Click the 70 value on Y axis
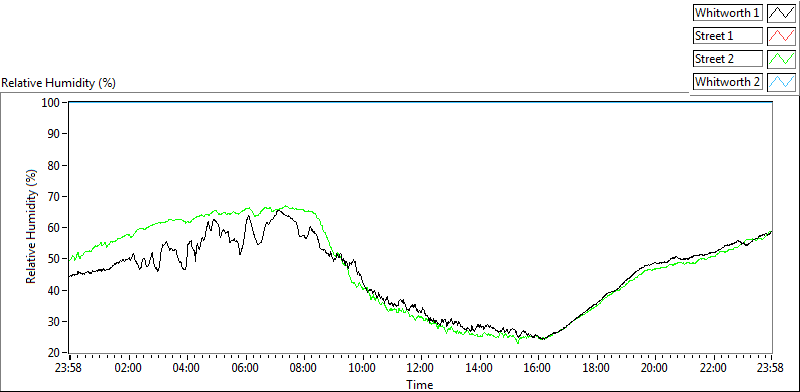Viewport: 800px width, 392px height. 55,197
